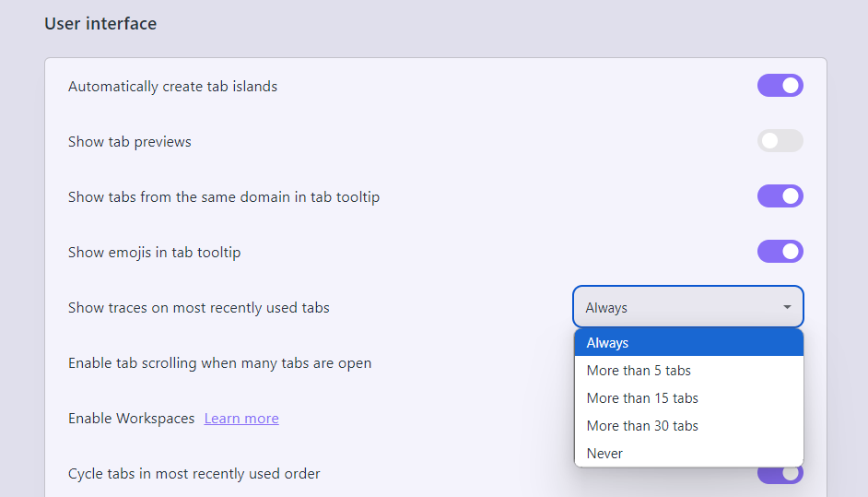The image size is (868, 497).
Task: Click Cycle tabs in most recently used order label
Action: point(194,474)
